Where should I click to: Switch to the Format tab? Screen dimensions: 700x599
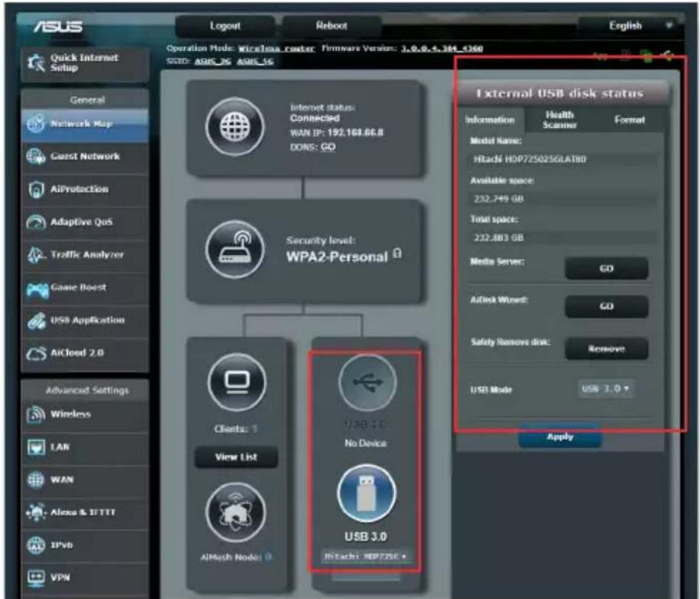[629, 119]
